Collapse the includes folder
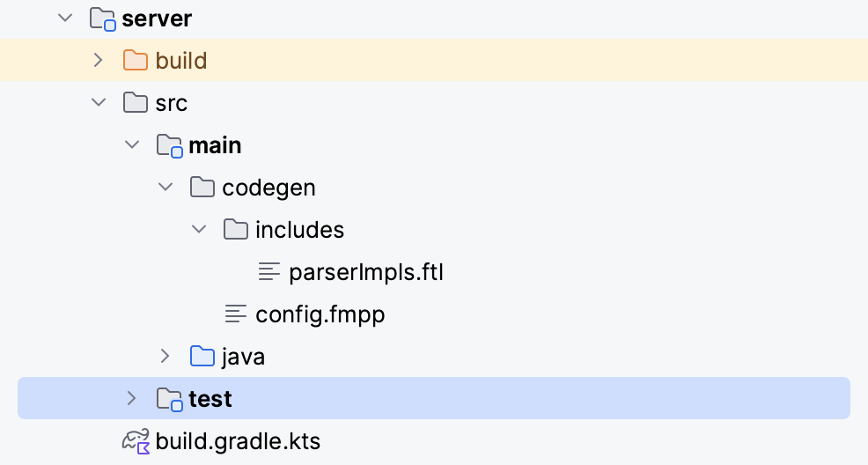The height and width of the screenshot is (465, 868). [199, 230]
